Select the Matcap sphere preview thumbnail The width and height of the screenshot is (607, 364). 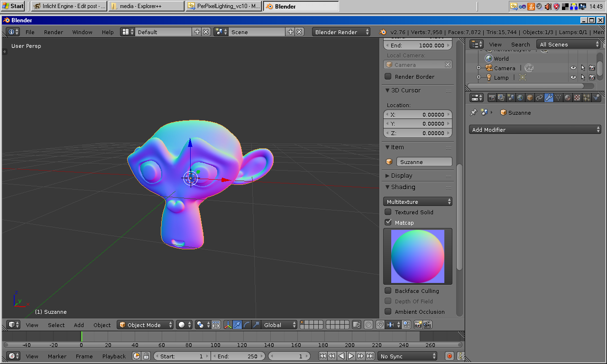click(x=418, y=256)
